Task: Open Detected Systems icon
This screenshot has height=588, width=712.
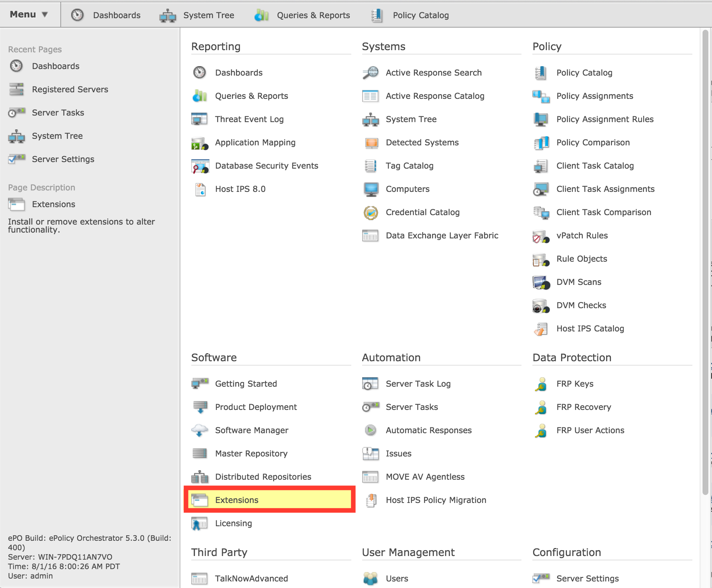Action: click(371, 142)
